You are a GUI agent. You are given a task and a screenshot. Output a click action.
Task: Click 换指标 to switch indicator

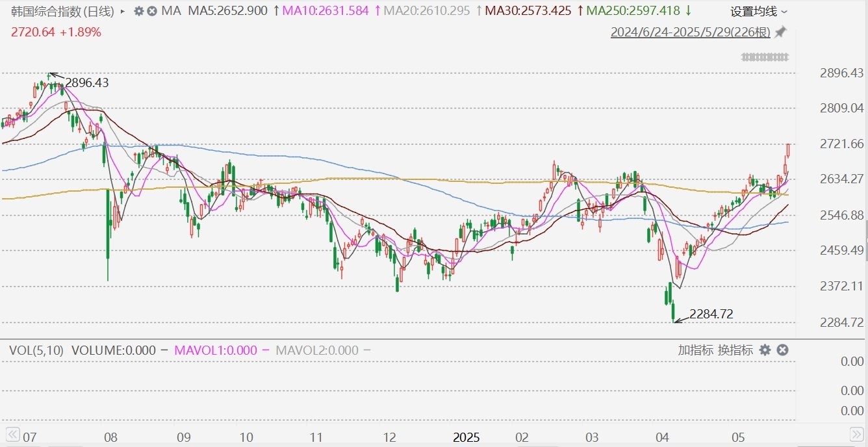735,350
